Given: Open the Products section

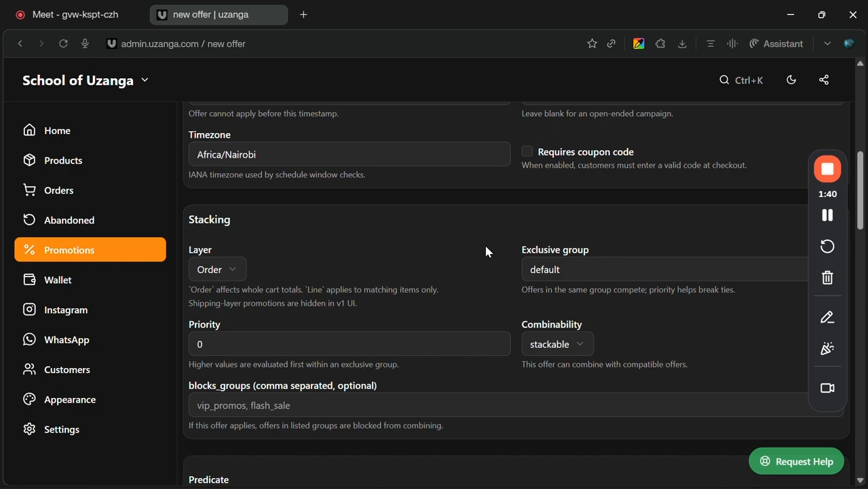Looking at the screenshot, I should click(x=90, y=160).
